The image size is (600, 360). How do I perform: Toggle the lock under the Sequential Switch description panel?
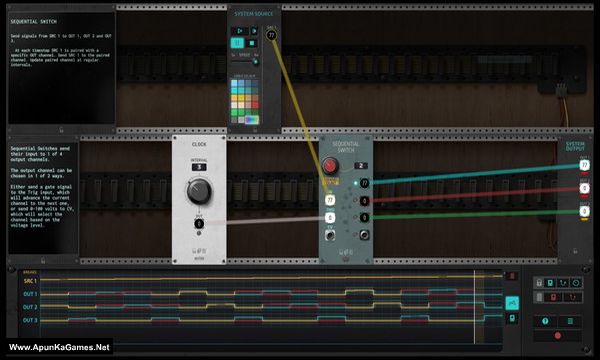tap(61, 130)
